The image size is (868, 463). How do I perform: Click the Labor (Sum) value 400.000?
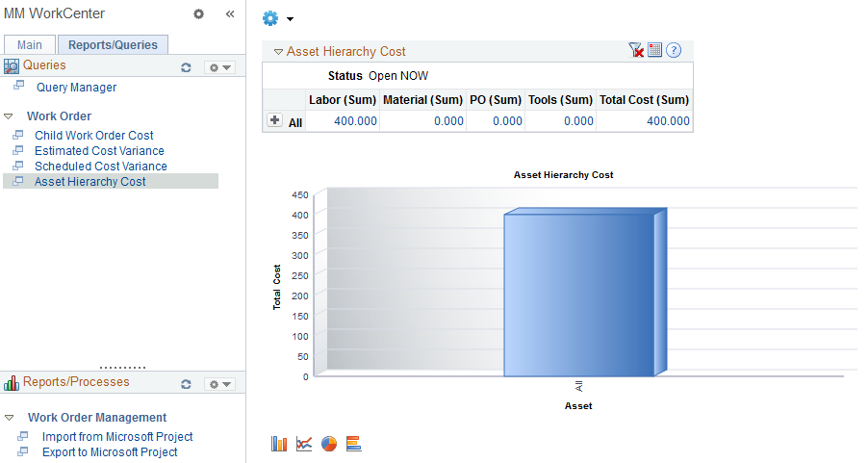(355, 121)
